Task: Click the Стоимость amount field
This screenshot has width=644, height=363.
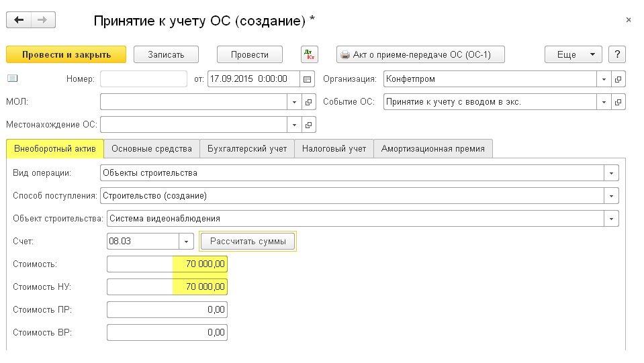Action: click(167, 264)
